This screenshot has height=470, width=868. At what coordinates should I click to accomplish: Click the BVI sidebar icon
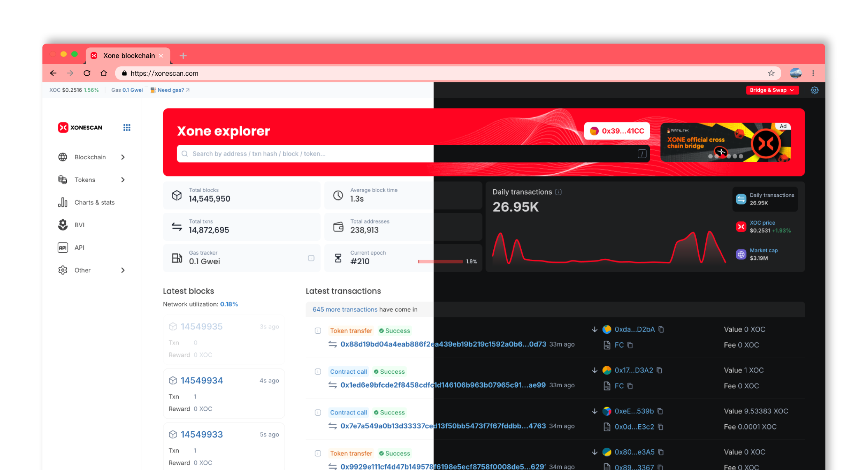coord(63,225)
